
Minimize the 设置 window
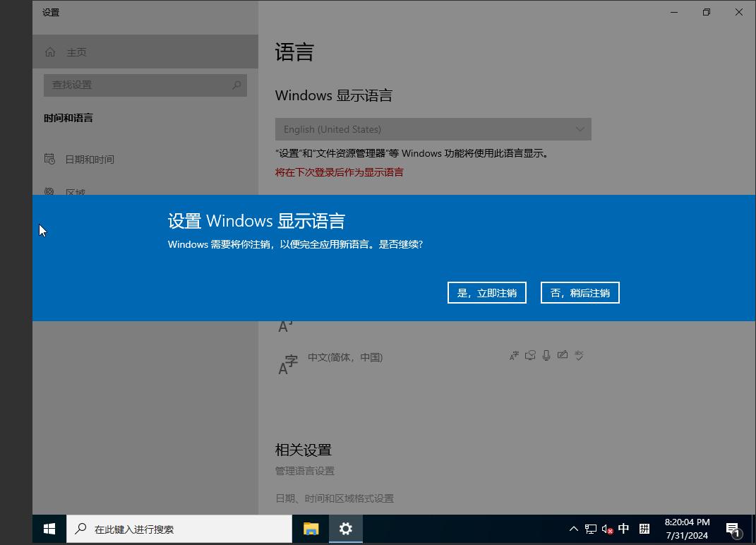coord(675,12)
